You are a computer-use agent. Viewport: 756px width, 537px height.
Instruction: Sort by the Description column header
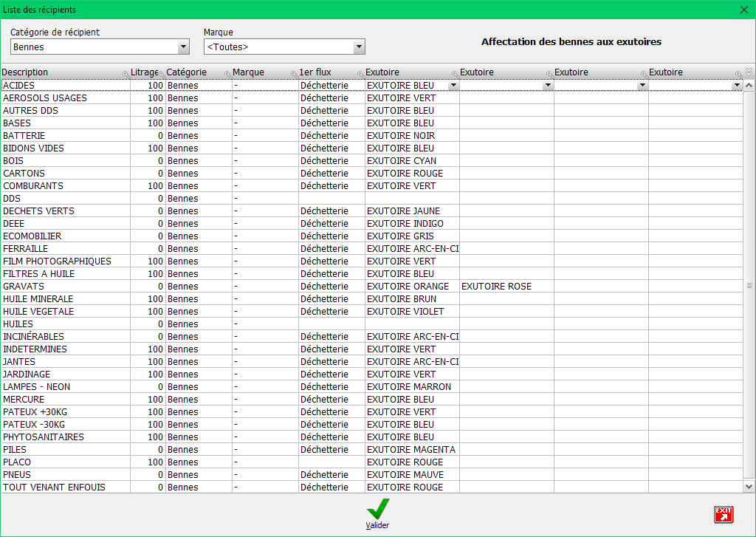tap(59, 72)
